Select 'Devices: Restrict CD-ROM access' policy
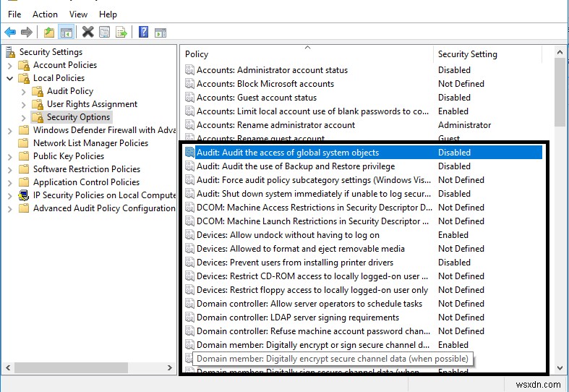569x392 pixels. pos(363,276)
